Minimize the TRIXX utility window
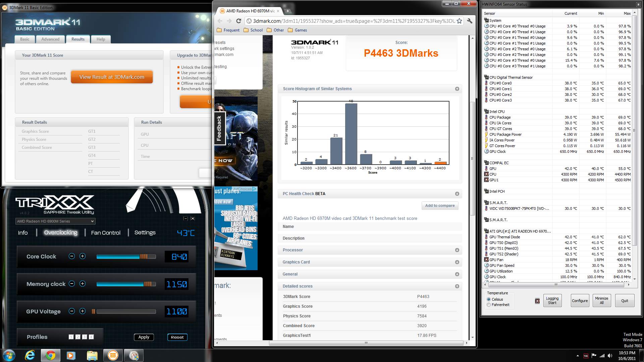The image size is (644, 362). [185, 219]
